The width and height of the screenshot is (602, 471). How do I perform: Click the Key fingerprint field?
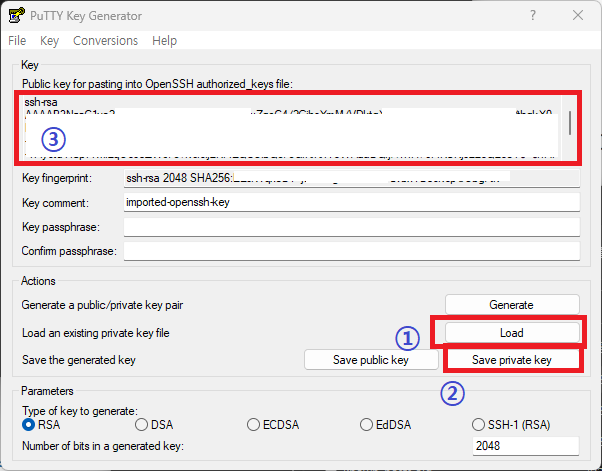(x=352, y=178)
